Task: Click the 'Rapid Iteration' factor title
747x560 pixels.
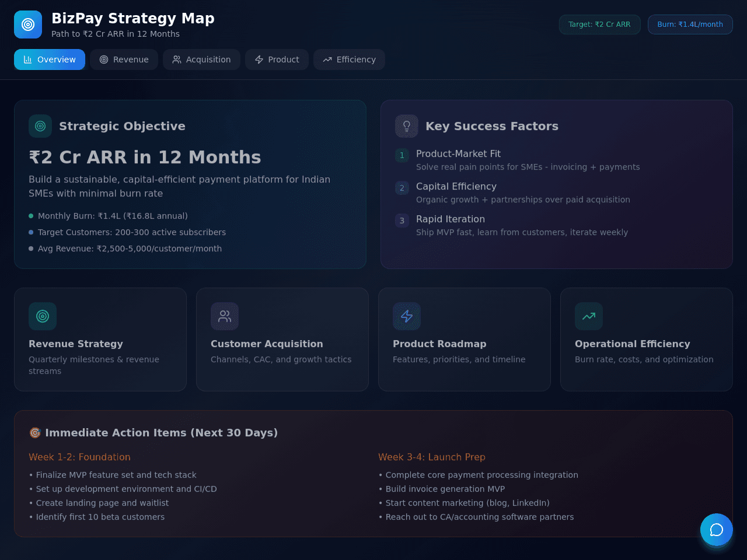Action: (x=451, y=219)
